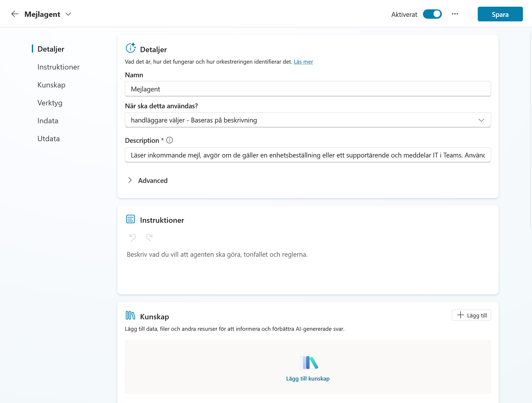
Task: Click the Instruktioner section icon
Action: click(130, 219)
